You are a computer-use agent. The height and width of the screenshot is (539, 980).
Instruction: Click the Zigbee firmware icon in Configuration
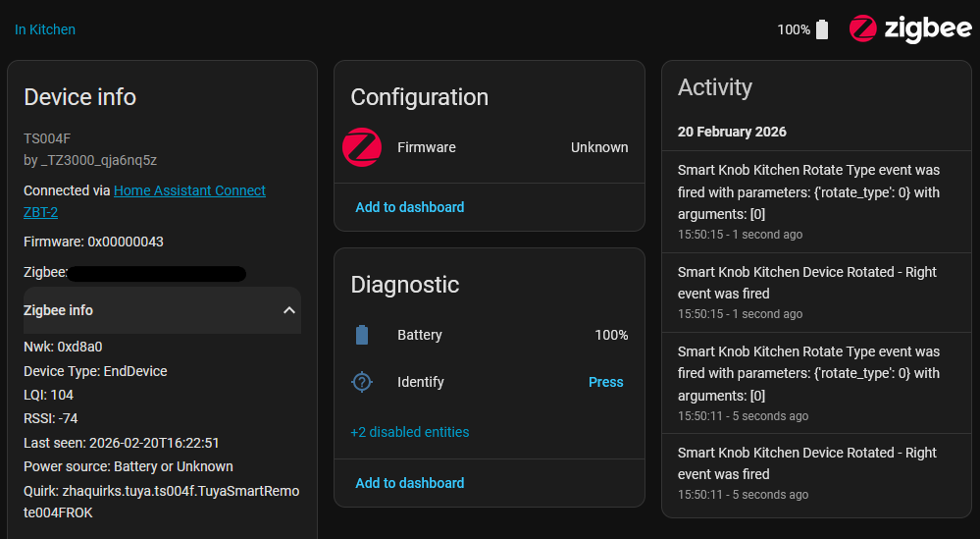362,147
